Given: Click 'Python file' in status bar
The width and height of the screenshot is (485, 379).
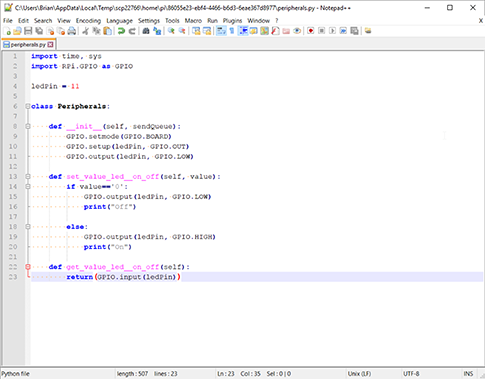Looking at the screenshot, I should coord(15,374).
